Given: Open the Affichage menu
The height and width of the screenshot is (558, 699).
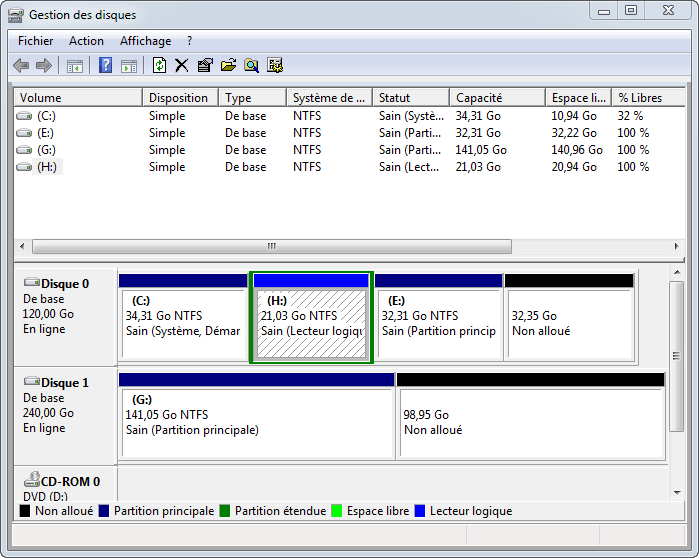Looking at the screenshot, I should click(x=145, y=41).
